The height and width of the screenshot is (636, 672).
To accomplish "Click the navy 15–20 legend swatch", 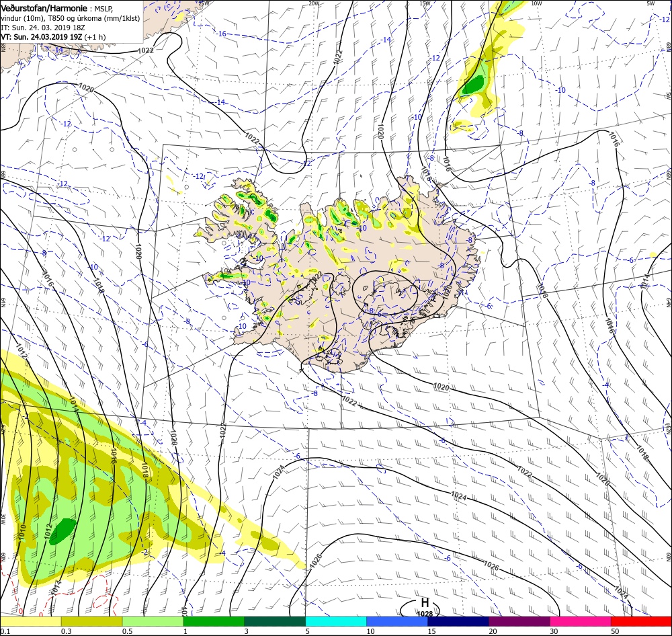I will click(458, 621).
